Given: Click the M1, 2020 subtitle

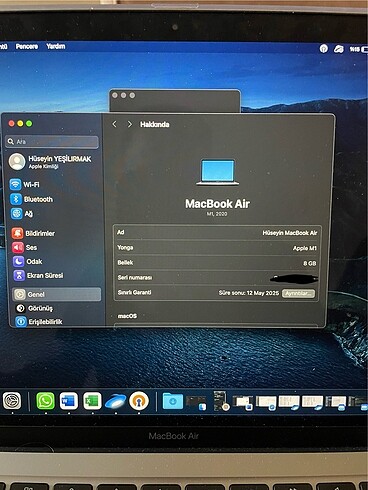Looking at the screenshot, I should [217, 214].
